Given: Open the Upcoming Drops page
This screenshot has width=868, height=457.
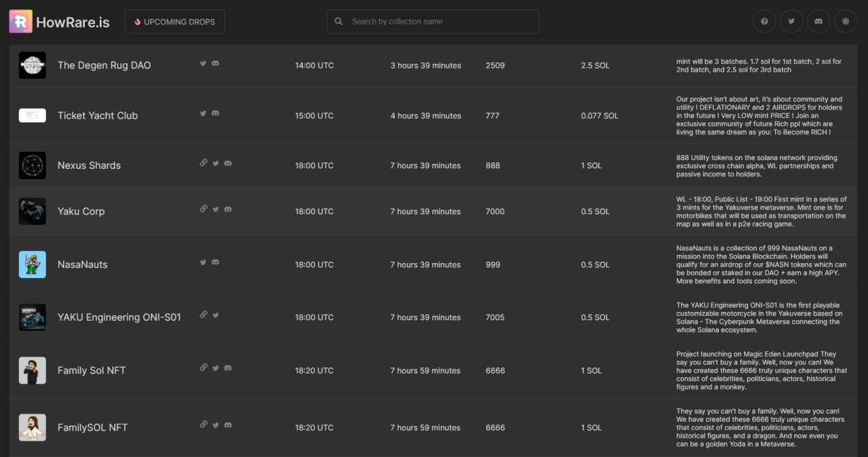Looking at the screenshot, I should [x=175, y=22].
